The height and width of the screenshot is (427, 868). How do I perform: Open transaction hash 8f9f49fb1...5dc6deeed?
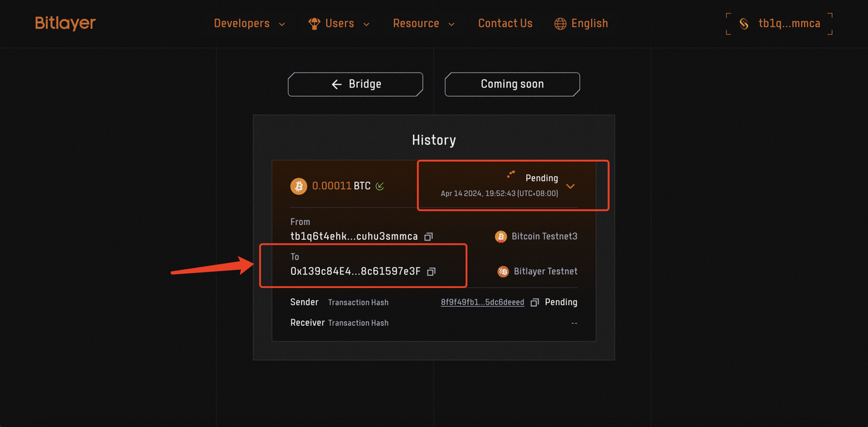coord(482,302)
